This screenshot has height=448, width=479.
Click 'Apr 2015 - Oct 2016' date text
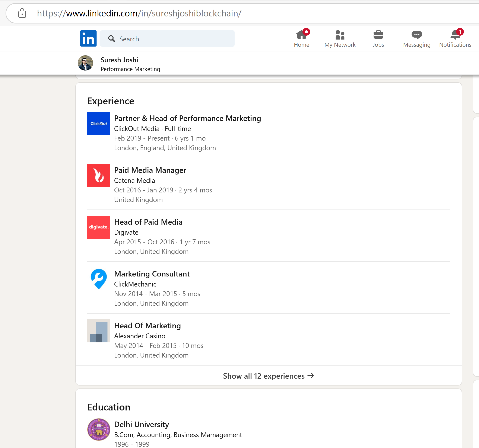tap(144, 242)
